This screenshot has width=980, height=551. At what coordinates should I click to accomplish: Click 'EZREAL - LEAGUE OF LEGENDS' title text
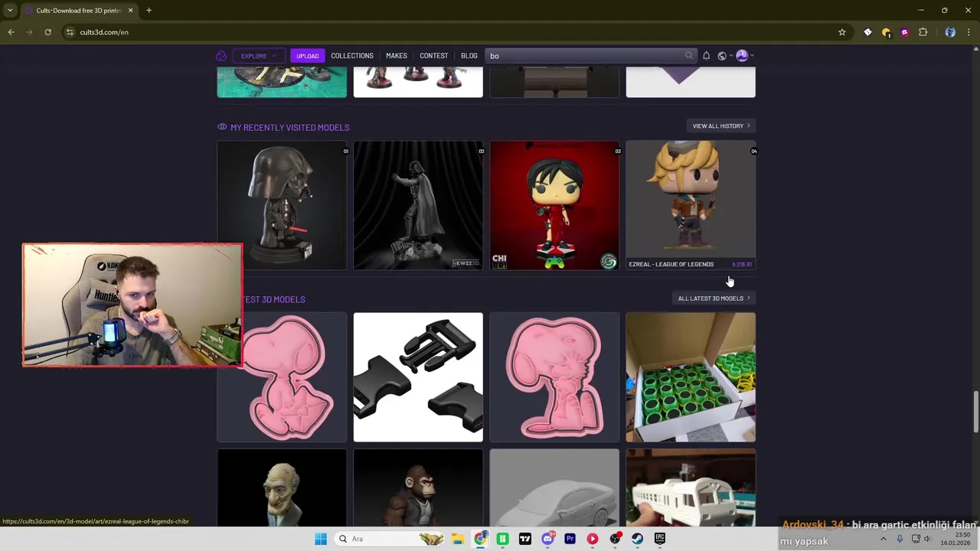tap(671, 264)
